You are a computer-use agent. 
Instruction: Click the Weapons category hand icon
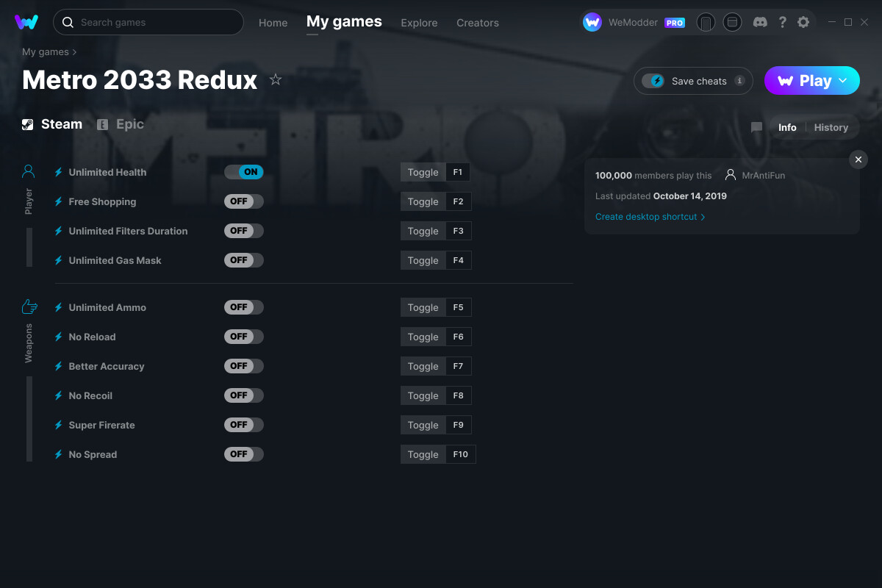29,306
